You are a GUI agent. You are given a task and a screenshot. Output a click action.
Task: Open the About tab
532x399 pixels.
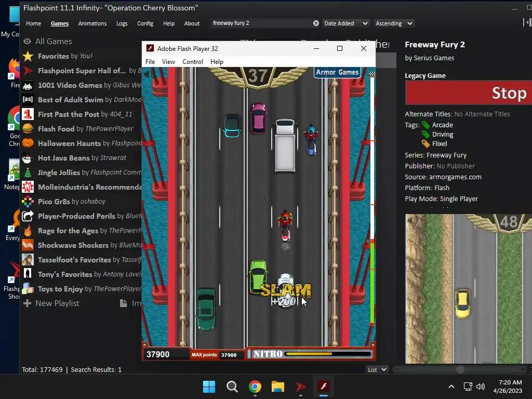(x=192, y=23)
